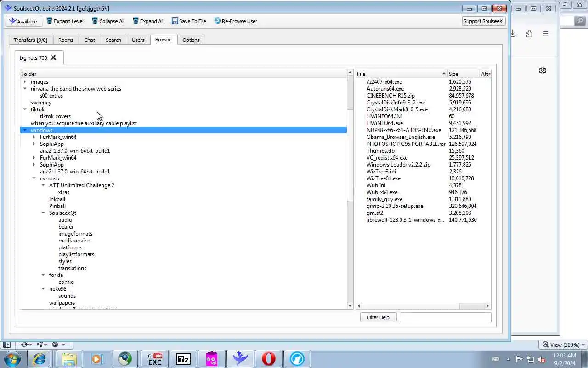Select file CINEBENCH R15.zip

point(390,96)
